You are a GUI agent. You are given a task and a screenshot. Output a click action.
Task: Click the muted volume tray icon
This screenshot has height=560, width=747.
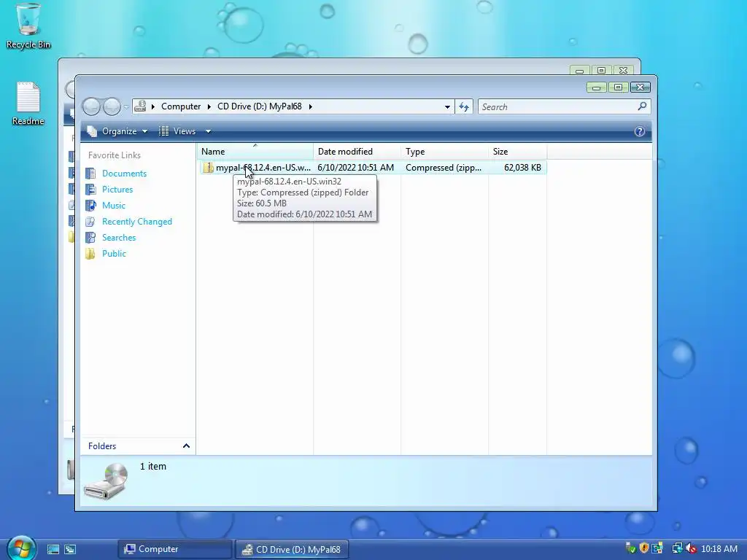click(690, 548)
